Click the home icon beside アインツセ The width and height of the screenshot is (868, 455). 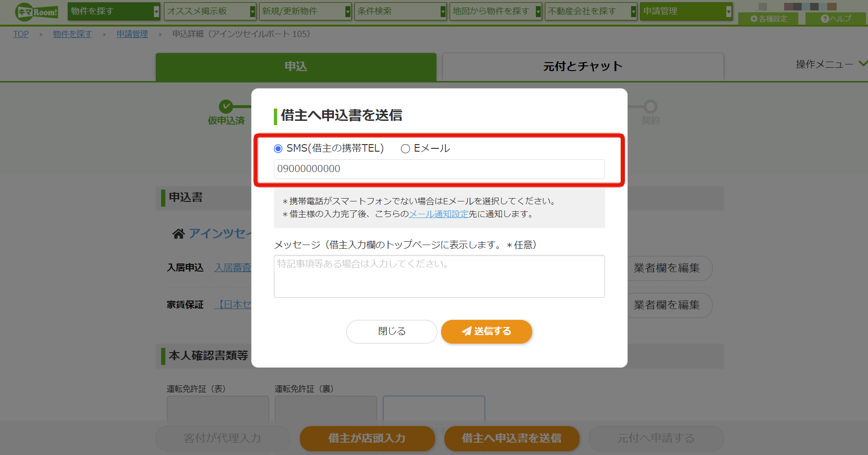(178, 234)
